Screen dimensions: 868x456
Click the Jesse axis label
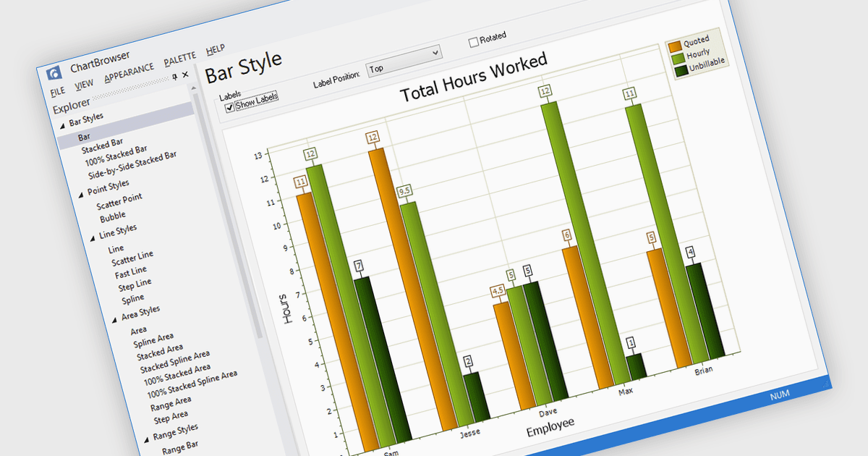[470, 434]
